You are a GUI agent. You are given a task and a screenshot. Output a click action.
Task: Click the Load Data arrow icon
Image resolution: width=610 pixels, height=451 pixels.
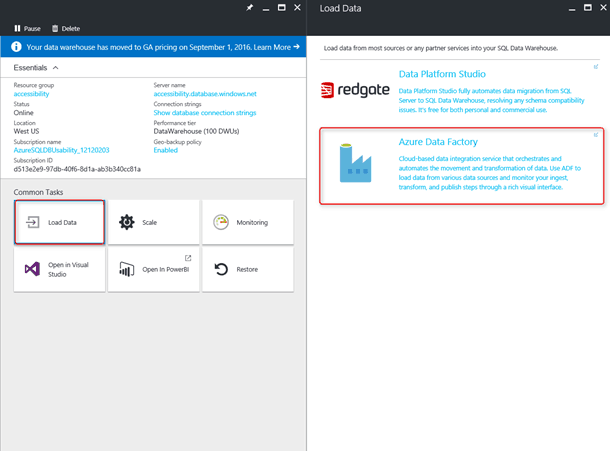(x=33, y=222)
